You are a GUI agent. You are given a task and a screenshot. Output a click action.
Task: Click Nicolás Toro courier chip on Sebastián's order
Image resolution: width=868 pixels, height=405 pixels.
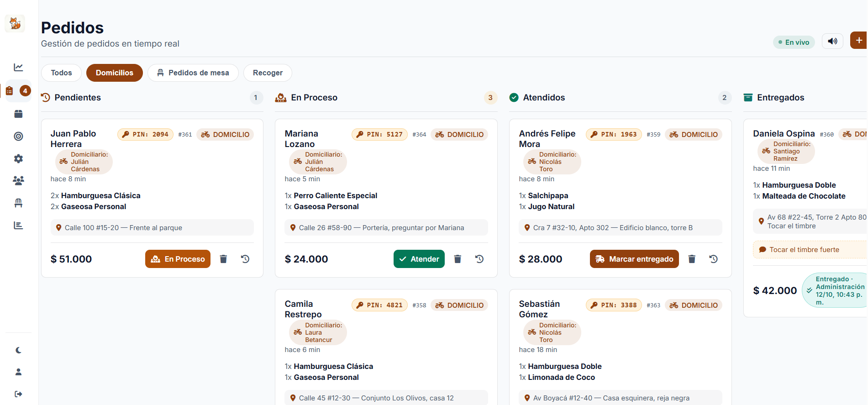pyautogui.click(x=552, y=332)
